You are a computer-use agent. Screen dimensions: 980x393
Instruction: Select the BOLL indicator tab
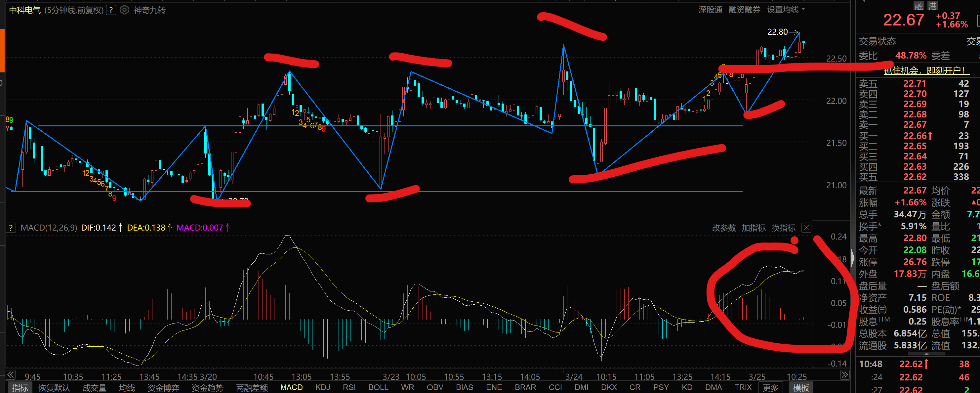pos(378,387)
